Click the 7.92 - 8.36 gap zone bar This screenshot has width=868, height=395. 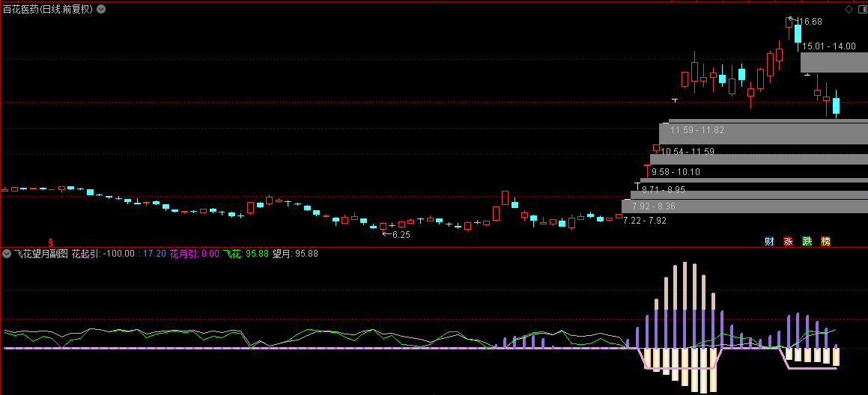pos(744,206)
